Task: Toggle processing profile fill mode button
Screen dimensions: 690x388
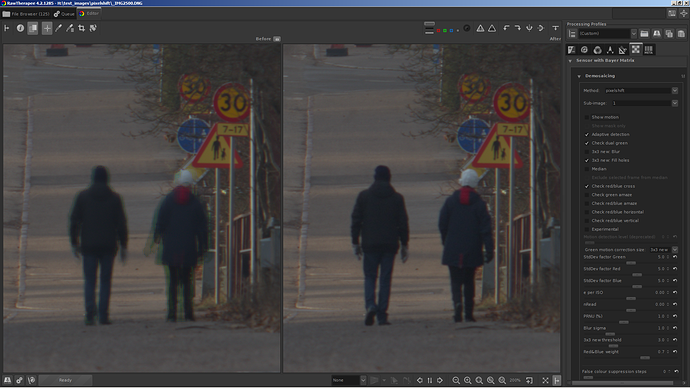Action: pyautogui.click(x=572, y=34)
